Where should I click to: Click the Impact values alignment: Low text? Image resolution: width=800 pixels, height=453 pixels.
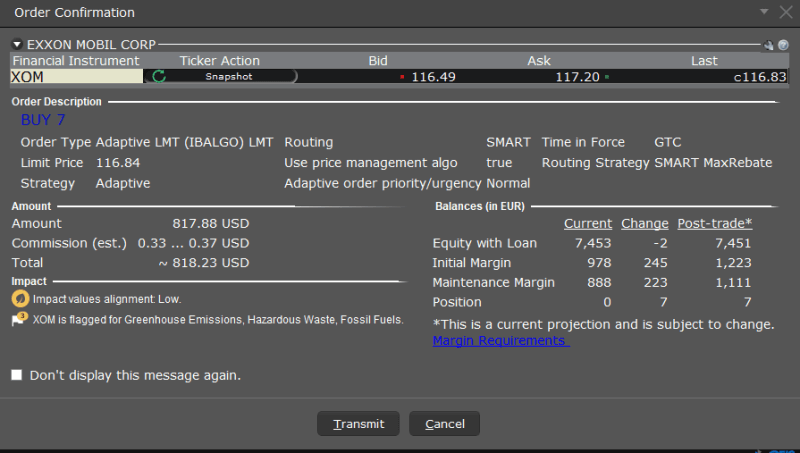pyautogui.click(x=107, y=299)
